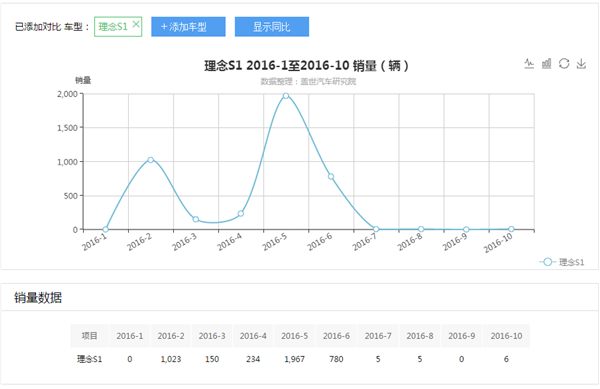Click table cell value 150
Image resolution: width=600 pixels, height=389 pixels.
pos(212,359)
